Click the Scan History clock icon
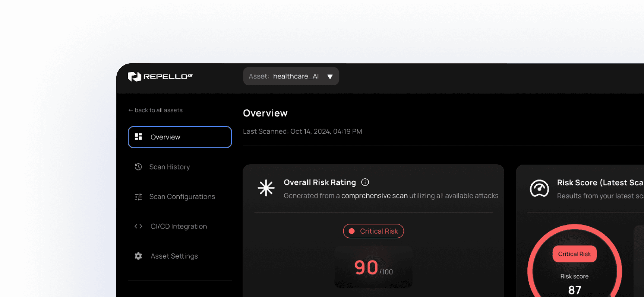The height and width of the screenshot is (297, 644). [138, 167]
